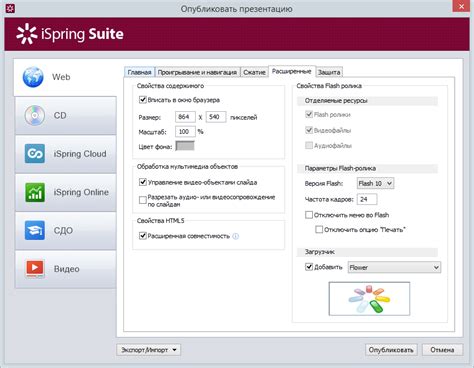Switch to Проигрывание и навигация tab
Image resolution: width=474 pixels, height=368 pixels.
(x=197, y=72)
